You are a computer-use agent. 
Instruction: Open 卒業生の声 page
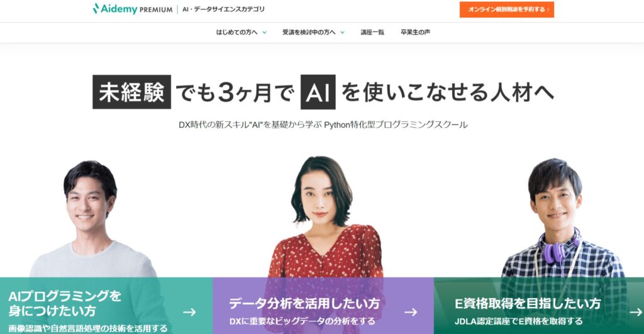pos(415,32)
